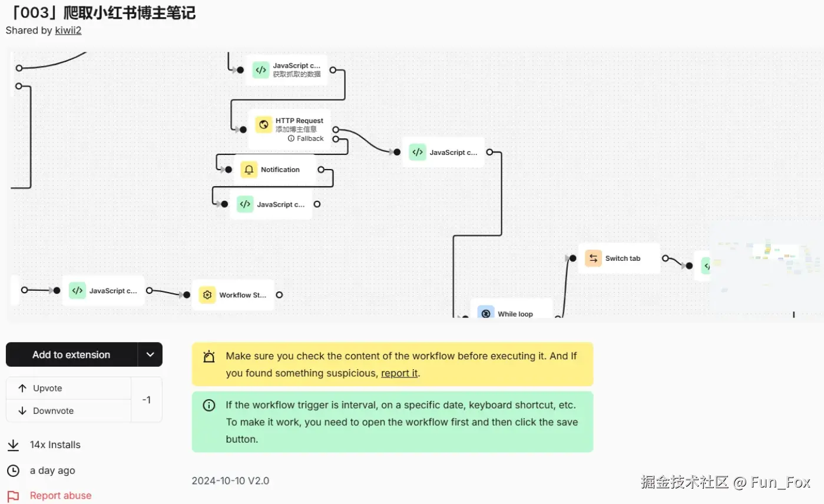
Task: Upvote this workflow
Action: click(x=68, y=388)
